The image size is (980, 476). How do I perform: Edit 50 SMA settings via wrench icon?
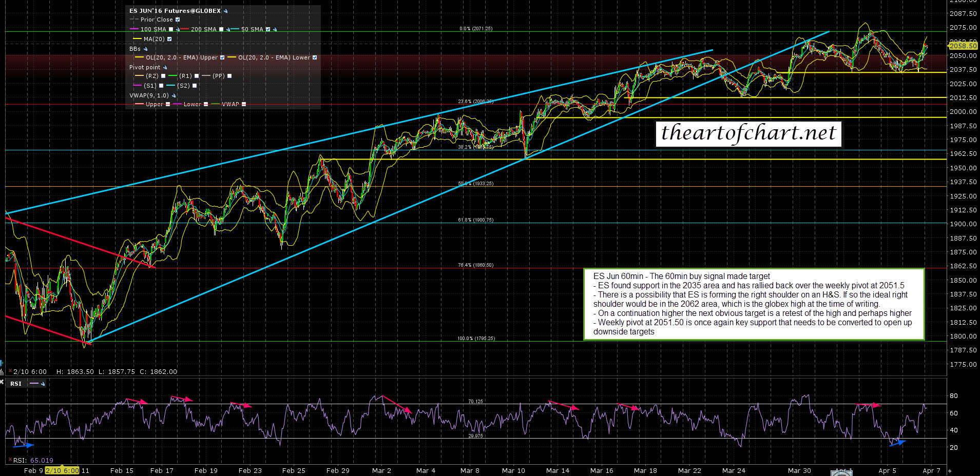(275, 30)
